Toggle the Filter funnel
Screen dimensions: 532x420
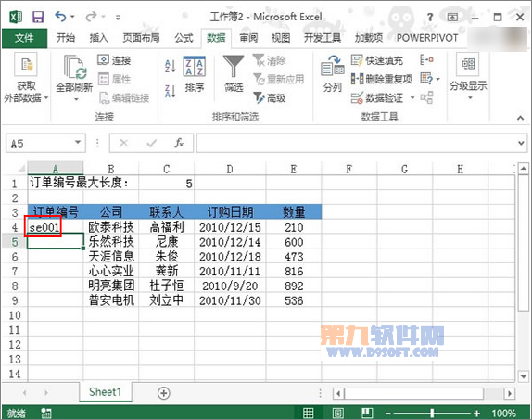pyautogui.click(x=233, y=66)
